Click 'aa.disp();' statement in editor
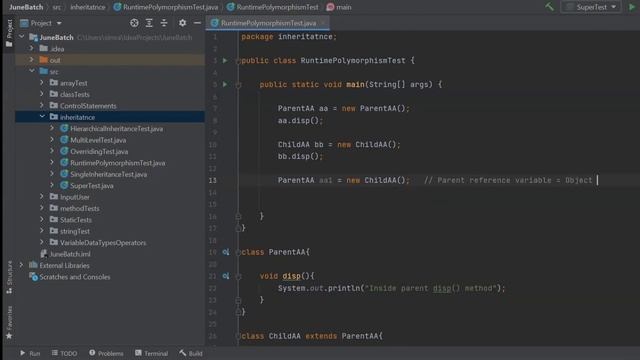The width and height of the screenshot is (640, 360). click(300, 121)
